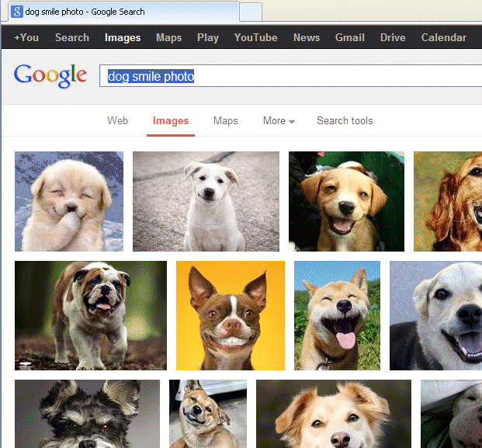Go to Maps in the black navigation bar
Viewport: 482px width, 448px height.
pos(168,37)
